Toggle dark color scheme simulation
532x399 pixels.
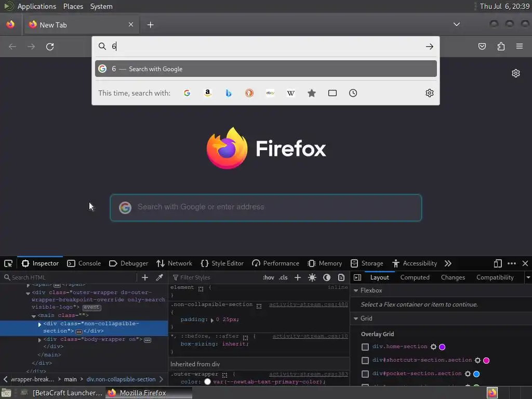tap(327, 277)
